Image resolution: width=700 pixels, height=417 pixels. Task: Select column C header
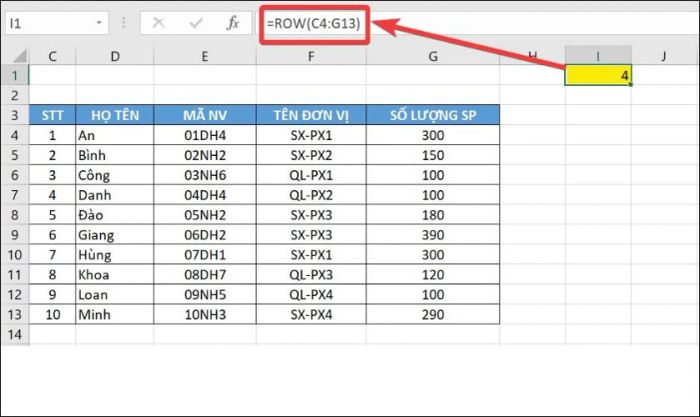pyautogui.click(x=52, y=56)
